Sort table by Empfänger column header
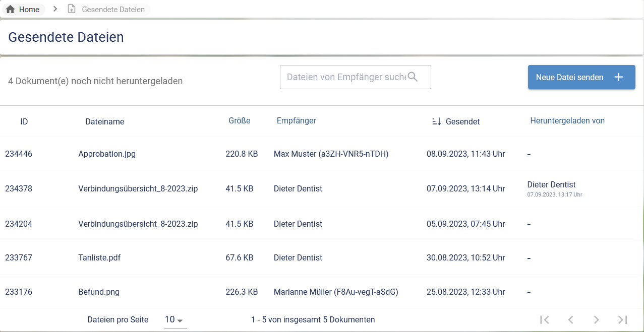Screen dimensions: 644x332 296,121
